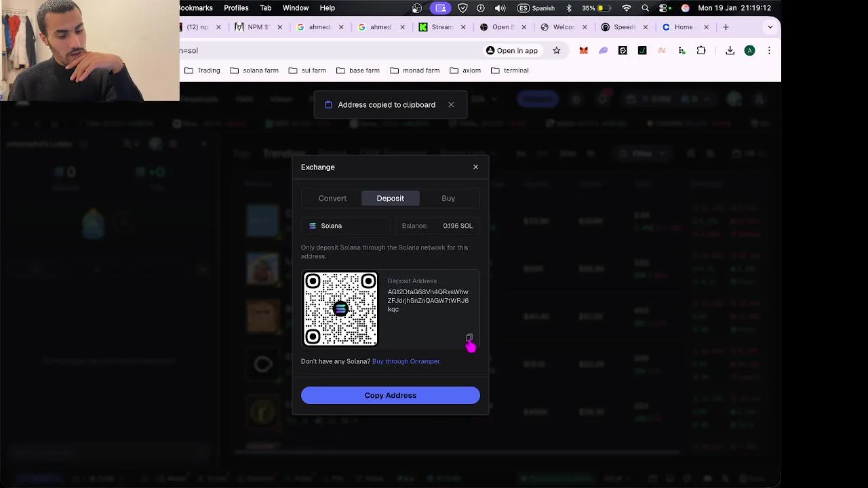Open the solana farm bookmarks folder
This screenshot has height=488, width=868.
pos(254,70)
